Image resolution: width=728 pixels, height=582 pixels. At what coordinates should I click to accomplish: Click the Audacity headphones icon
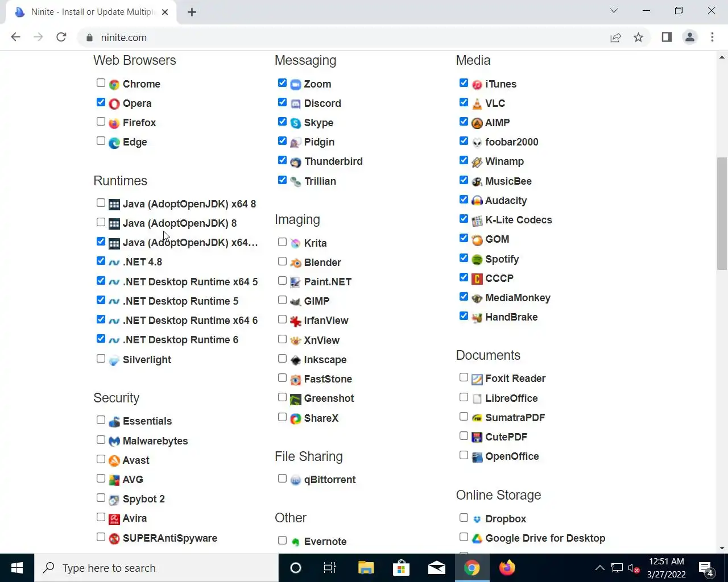pyautogui.click(x=477, y=201)
